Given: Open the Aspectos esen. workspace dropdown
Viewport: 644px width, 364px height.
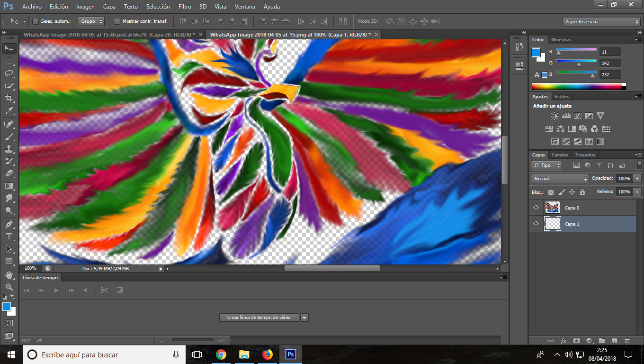Looking at the screenshot, I should coord(601,22).
